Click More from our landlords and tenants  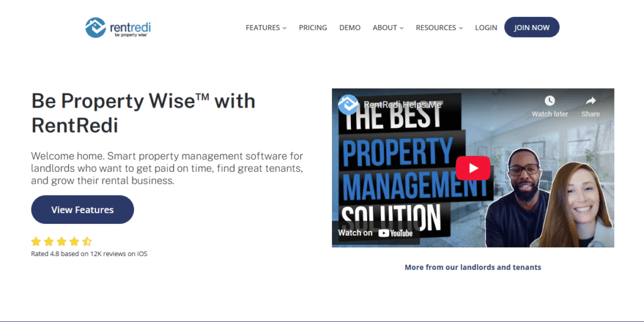point(472,267)
